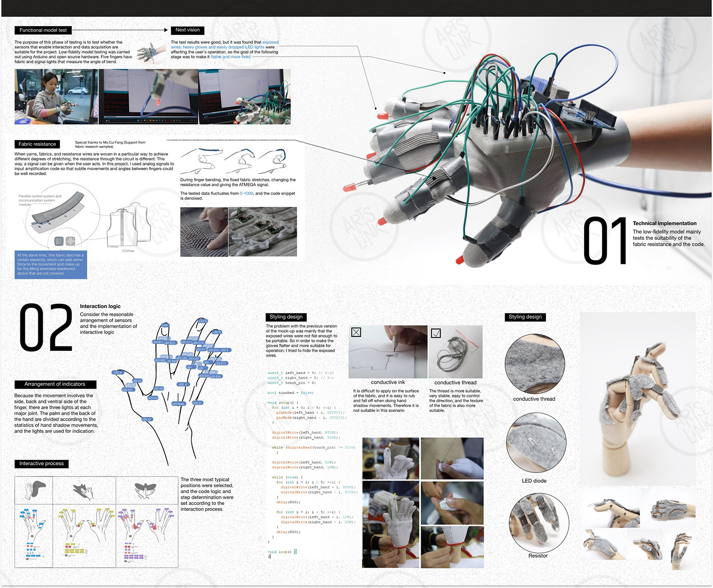The image size is (713, 588).
Task: Click the 'Styling design' heading above circular swatches
Action: pos(525,317)
